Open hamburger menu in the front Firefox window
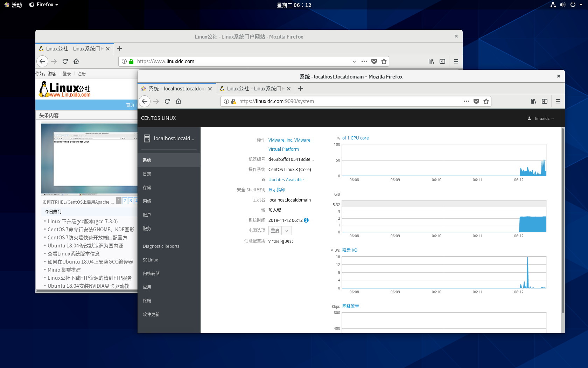Viewport: 588px width, 368px height. pyautogui.click(x=558, y=101)
